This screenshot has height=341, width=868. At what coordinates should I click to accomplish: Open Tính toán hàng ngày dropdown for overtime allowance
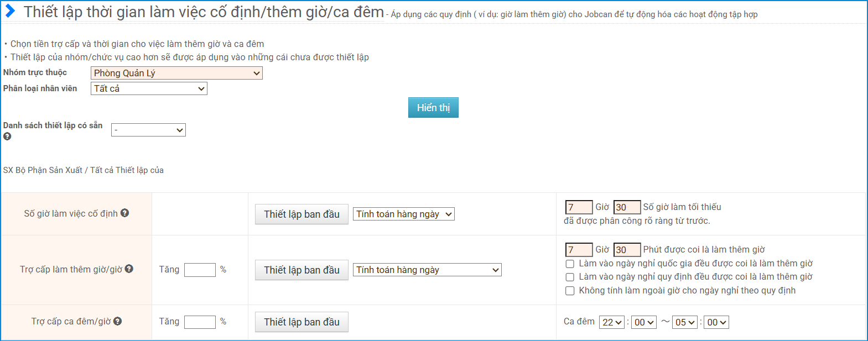coord(427,270)
